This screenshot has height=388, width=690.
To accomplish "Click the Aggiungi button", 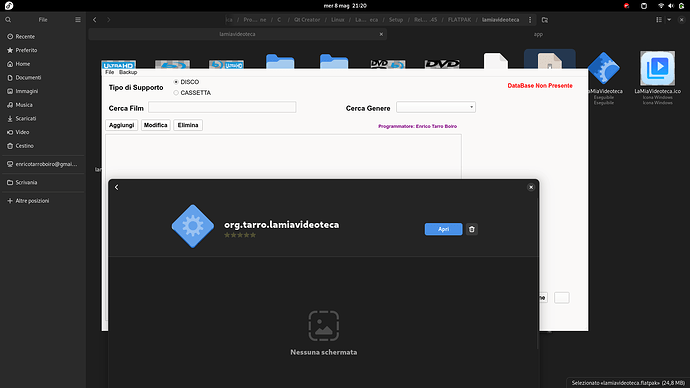I will click(121, 125).
